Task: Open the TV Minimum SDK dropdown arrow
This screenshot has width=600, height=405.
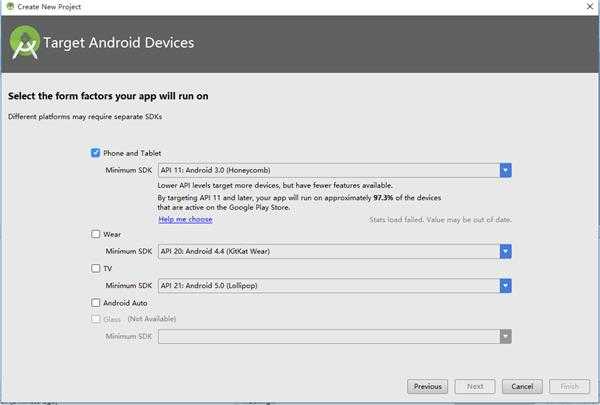Action: click(505, 286)
